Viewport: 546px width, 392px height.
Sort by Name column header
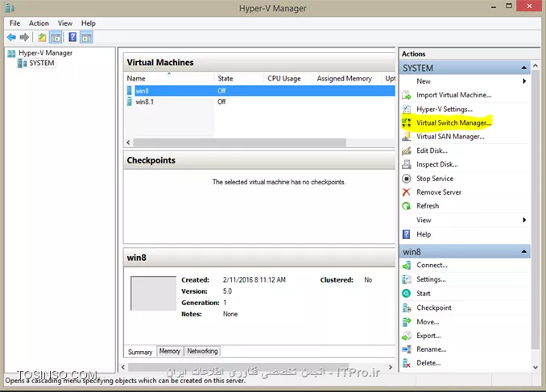169,79
